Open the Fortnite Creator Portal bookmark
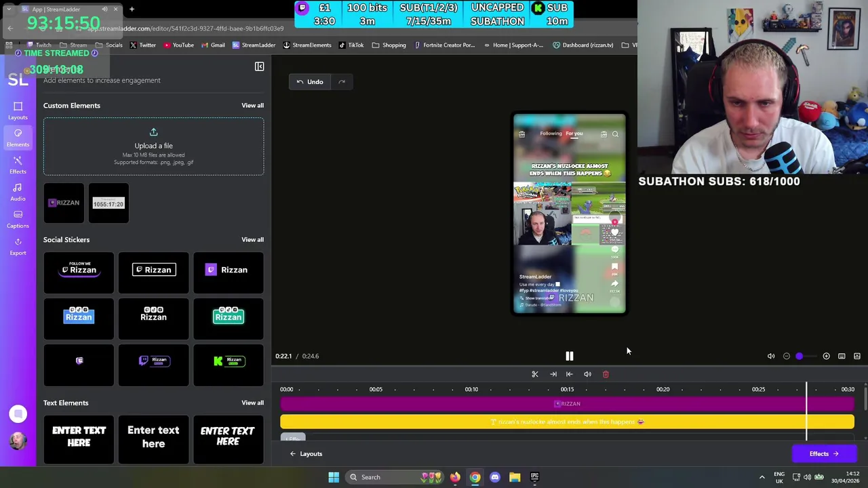This screenshot has height=488, width=868. (443, 45)
